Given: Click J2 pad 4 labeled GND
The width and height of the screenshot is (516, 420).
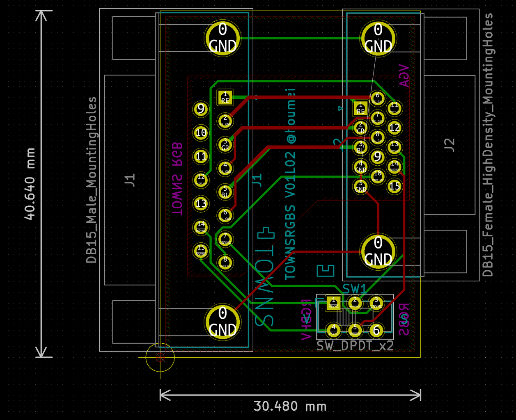Looking at the screenshot, I should pos(361,167).
